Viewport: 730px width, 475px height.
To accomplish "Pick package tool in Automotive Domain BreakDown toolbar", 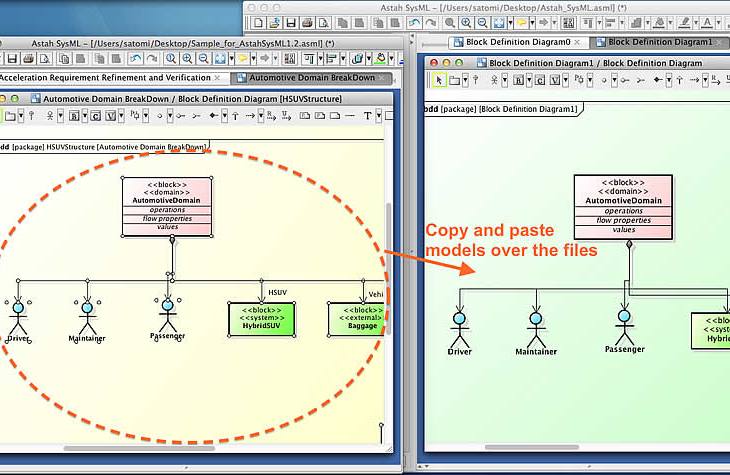I will click(x=10, y=115).
